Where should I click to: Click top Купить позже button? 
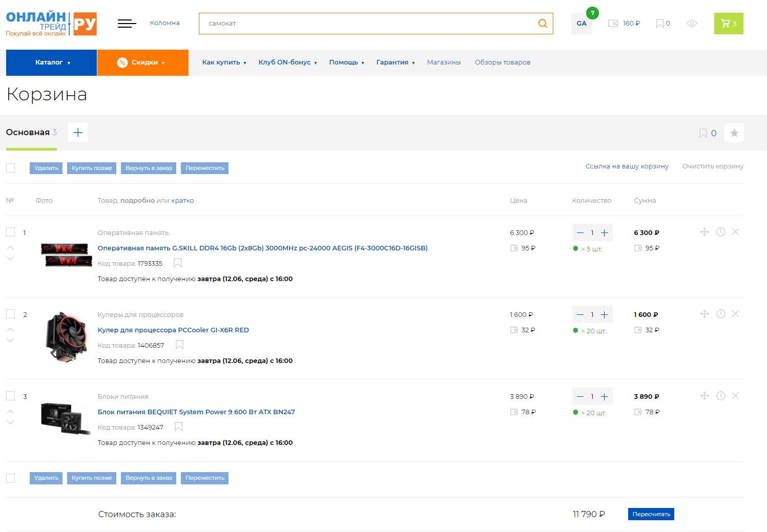tap(92, 168)
